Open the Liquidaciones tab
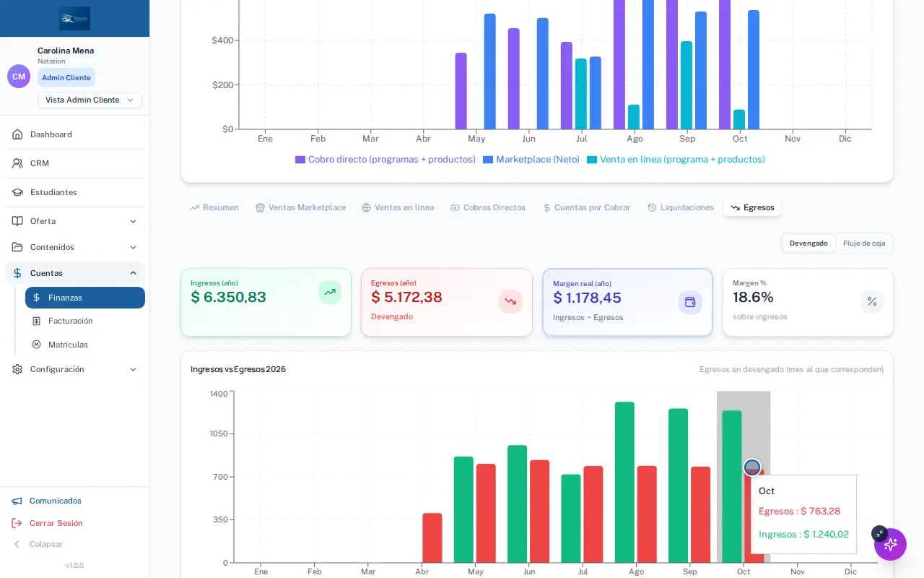924x578 pixels. click(681, 207)
